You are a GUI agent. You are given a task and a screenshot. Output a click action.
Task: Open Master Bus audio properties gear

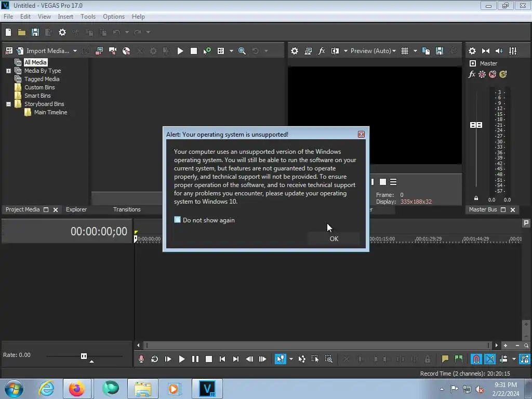pyautogui.click(x=472, y=51)
